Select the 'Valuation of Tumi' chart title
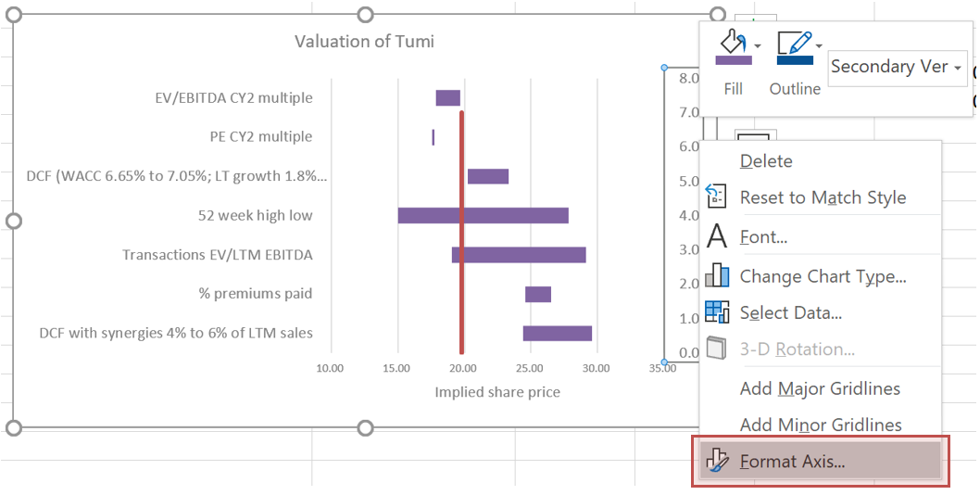 click(364, 41)
